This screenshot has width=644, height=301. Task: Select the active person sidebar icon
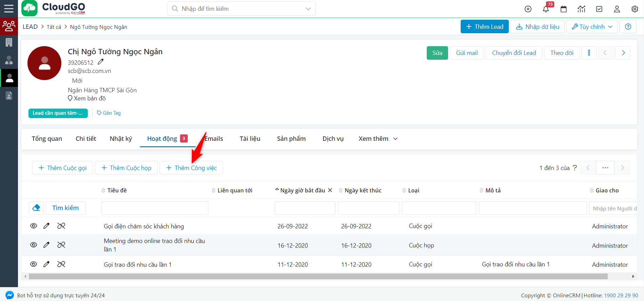click(9, 78)
